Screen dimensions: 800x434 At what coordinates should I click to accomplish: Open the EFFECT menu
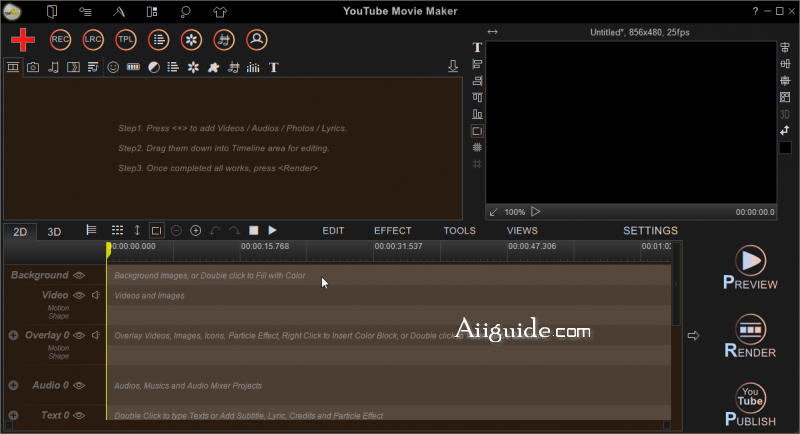point(392,231)
